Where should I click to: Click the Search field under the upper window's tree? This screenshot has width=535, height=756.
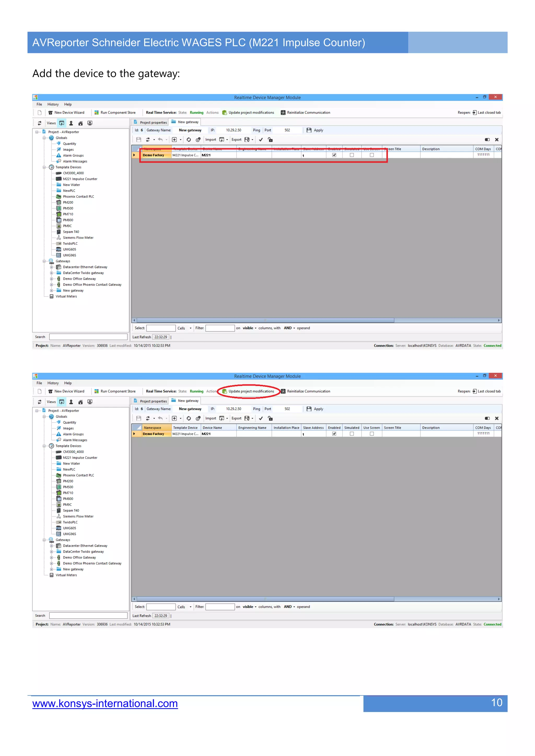[x=88, y=337]
